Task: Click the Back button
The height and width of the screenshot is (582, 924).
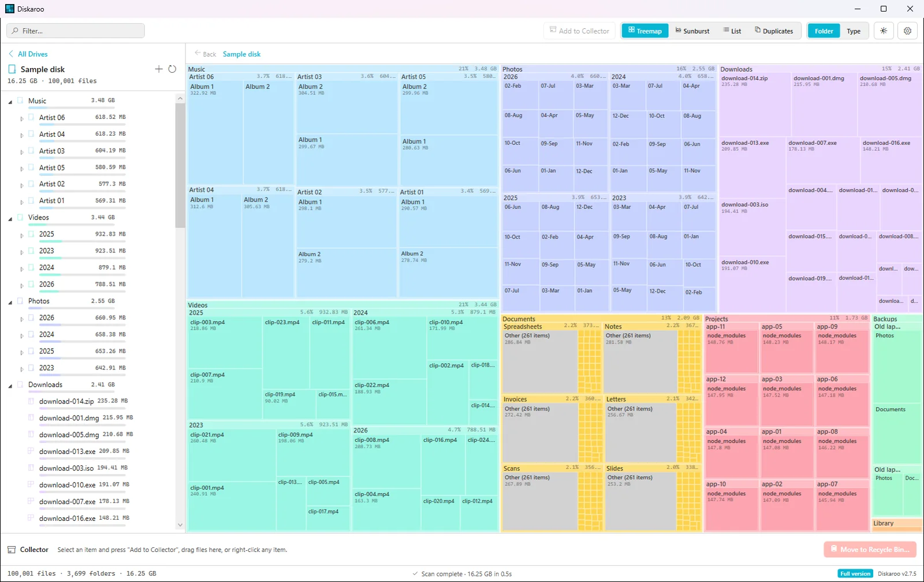Action: (x=205, y=54)
